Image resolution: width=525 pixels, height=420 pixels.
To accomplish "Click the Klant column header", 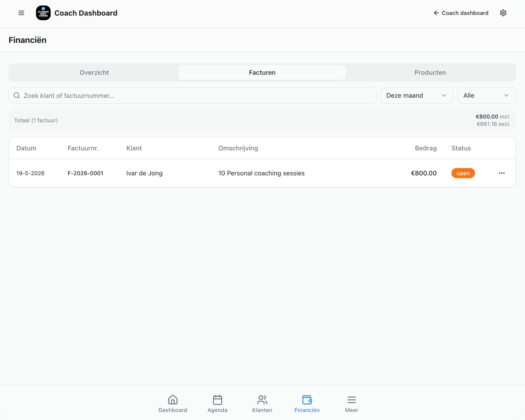I will click(x=134, y=148).
